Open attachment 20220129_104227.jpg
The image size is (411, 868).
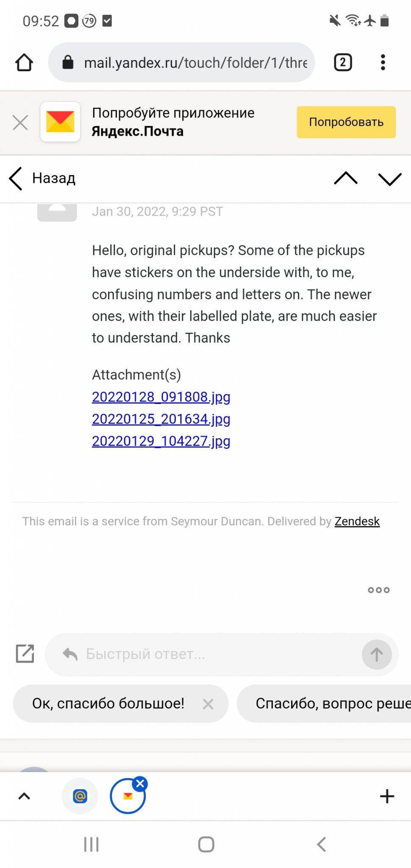pos(161,441)
